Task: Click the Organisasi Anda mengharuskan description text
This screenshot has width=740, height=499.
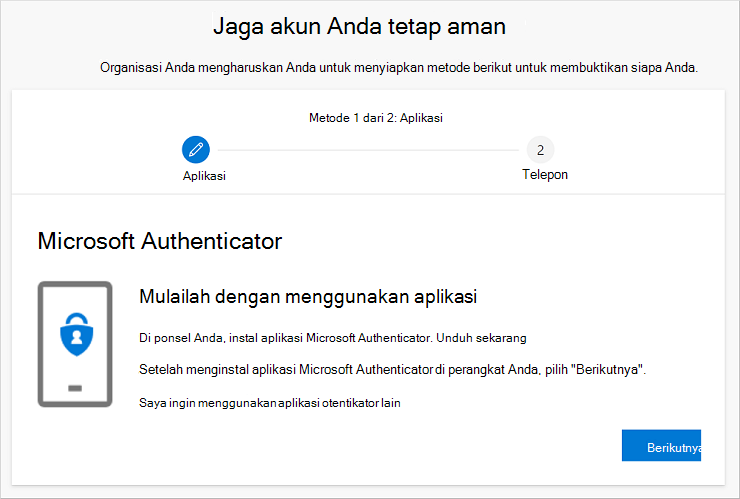Action: 399,68
